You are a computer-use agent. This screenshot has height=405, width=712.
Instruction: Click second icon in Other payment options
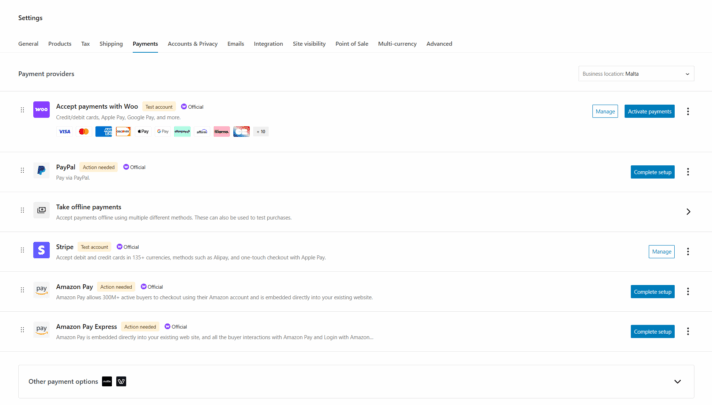point(121,381)
